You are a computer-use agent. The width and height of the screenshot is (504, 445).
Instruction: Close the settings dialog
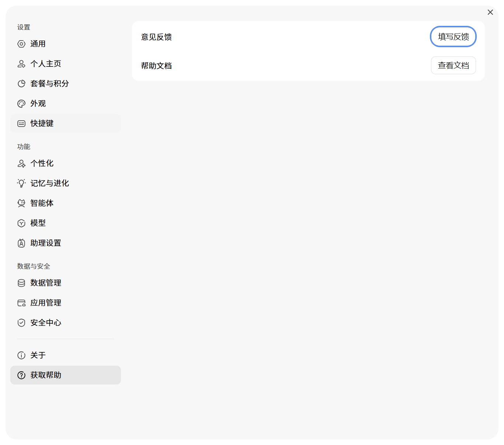point(490,13)
